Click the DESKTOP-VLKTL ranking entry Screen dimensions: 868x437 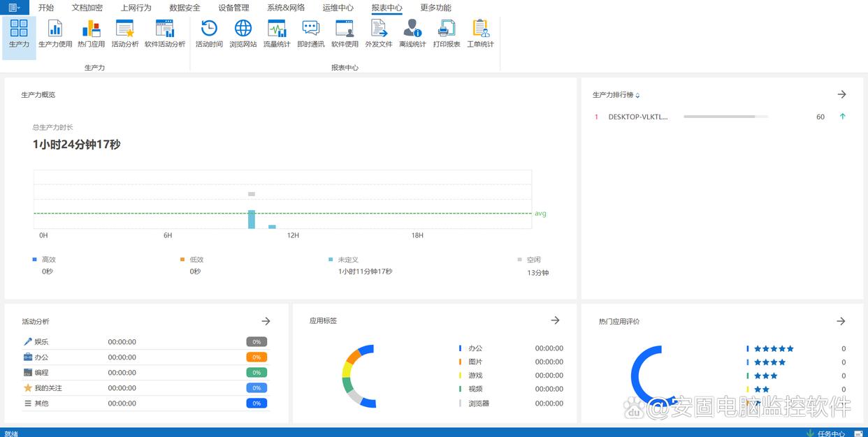pyautogui.click(x=637, y=117)
